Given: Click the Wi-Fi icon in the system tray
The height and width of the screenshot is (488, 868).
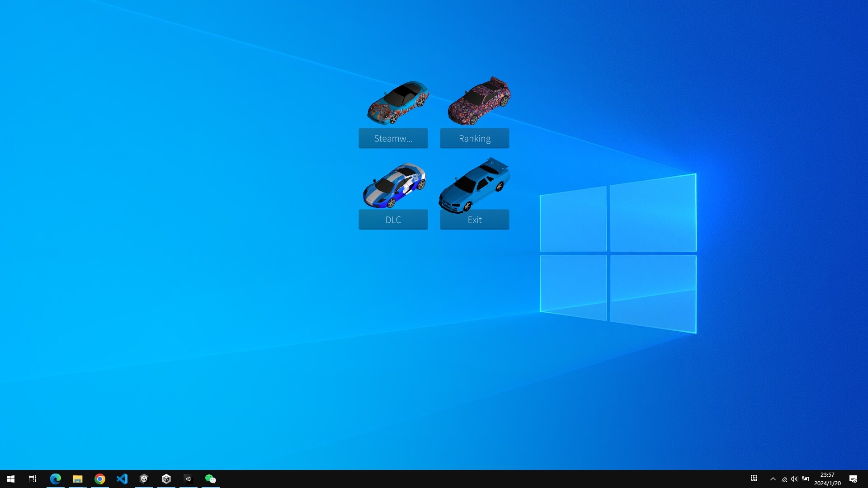Looking at the screenshot, I should pos(783,479).
